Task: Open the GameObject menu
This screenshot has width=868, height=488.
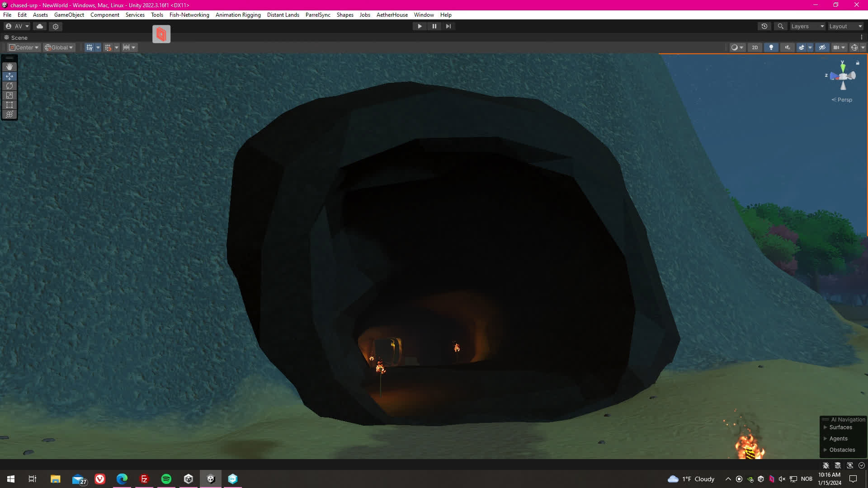Action: pos(69,15)
